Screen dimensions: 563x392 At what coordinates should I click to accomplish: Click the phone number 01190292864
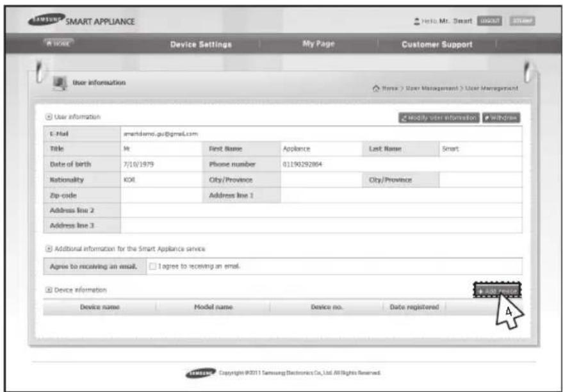(302, 165)
